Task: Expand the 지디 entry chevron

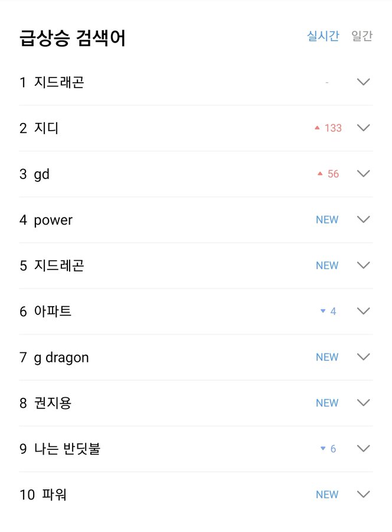Action: click(363, 128)
